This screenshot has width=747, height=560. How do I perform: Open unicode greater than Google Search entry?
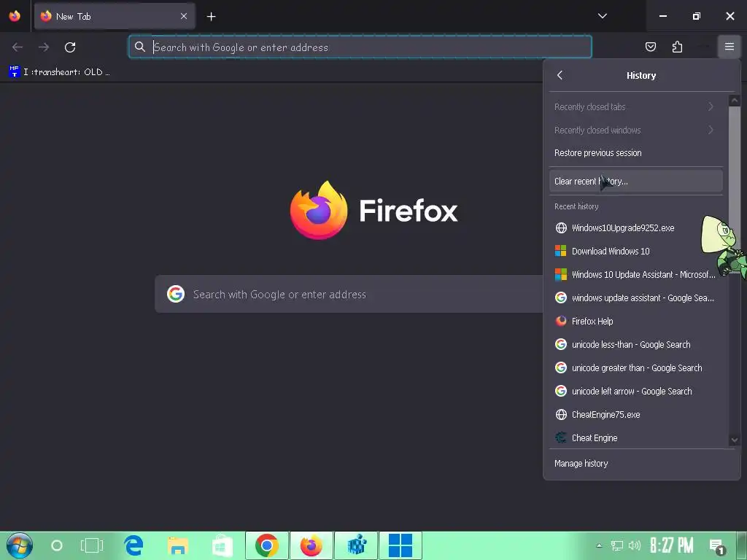tap(636, 367)
